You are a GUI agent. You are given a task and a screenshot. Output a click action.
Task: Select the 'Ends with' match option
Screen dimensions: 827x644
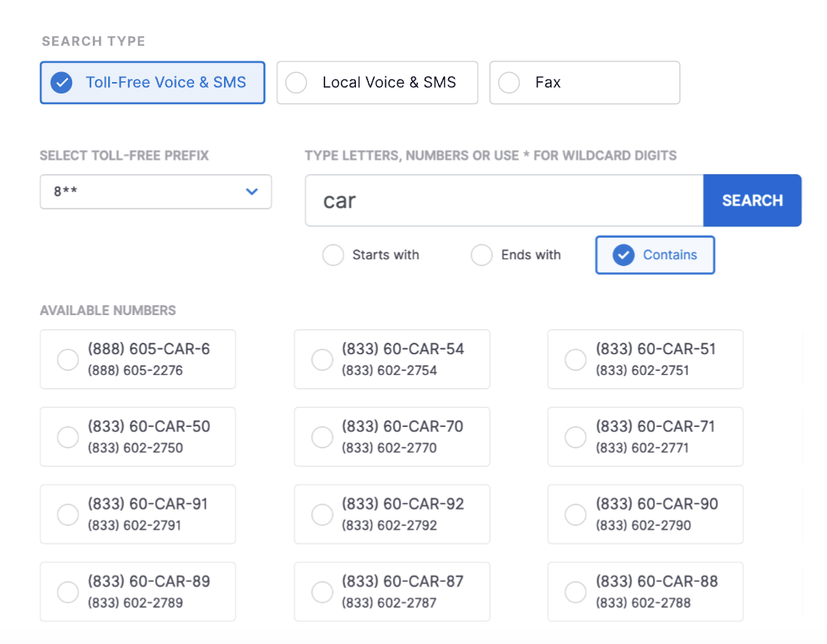click(x=482, y=255)
